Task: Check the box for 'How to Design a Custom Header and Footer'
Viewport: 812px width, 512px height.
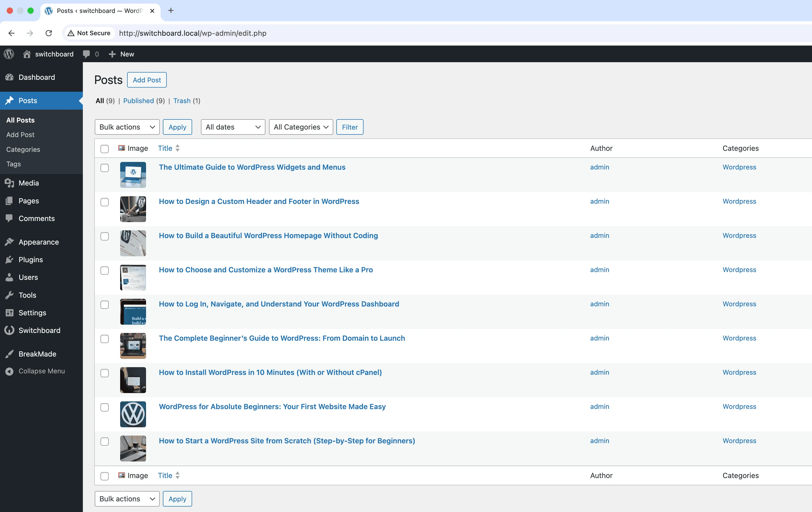Action: (105, 202)
